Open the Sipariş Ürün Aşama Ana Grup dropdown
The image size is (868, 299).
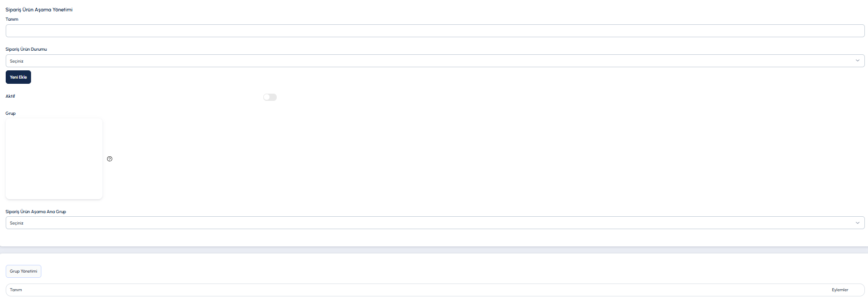(435, 223)
